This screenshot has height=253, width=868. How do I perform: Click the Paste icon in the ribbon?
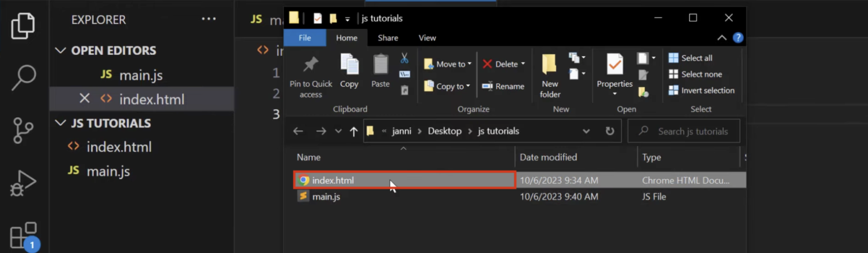380,65
